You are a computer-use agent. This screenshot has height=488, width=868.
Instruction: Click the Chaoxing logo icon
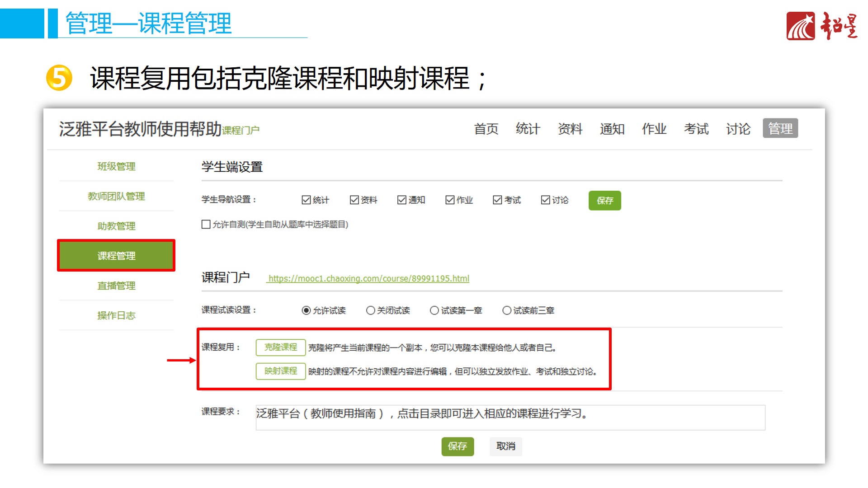800,26
